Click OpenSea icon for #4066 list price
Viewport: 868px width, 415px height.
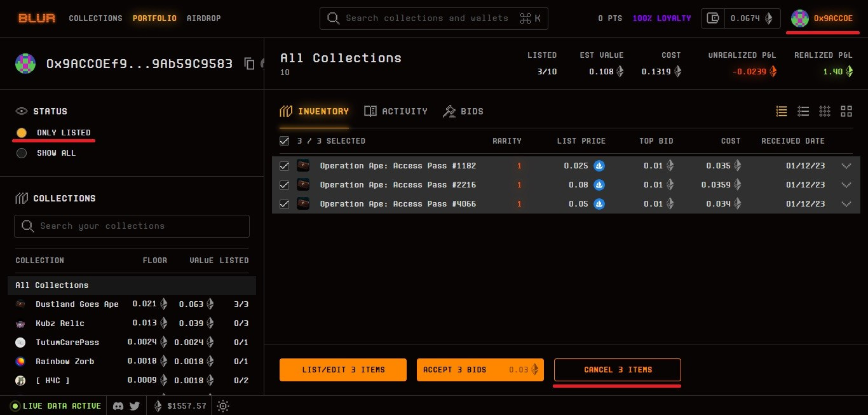[x=599, y=204]
